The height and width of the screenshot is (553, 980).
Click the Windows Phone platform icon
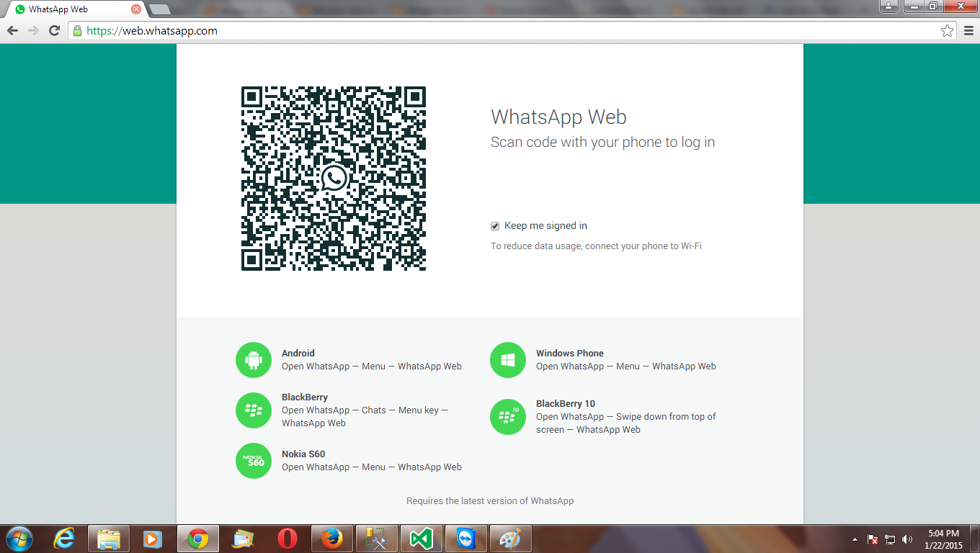508,360
